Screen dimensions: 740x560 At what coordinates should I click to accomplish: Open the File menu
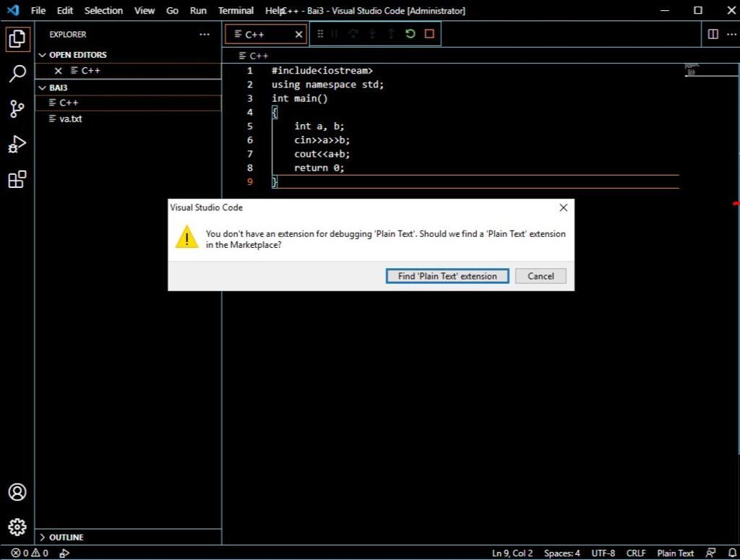(x=38, y=10)
